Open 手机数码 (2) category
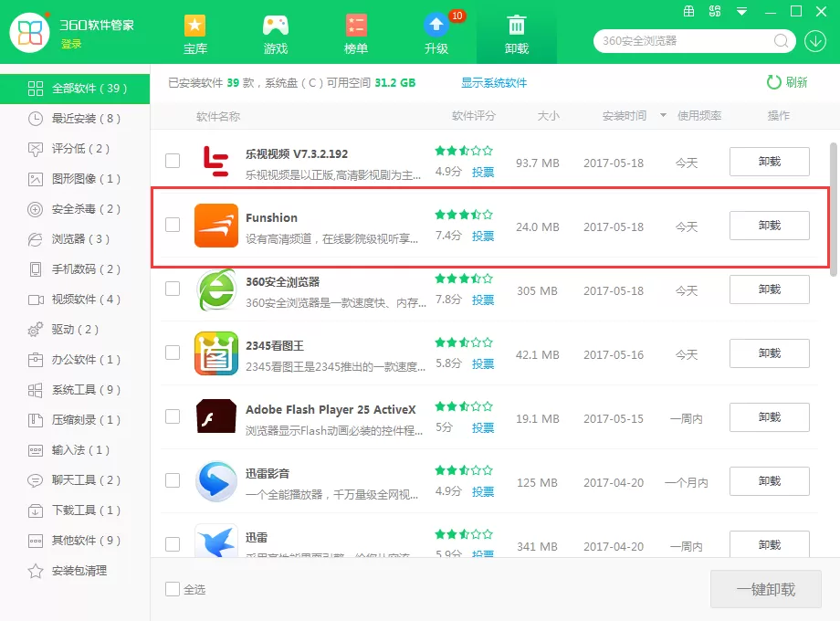This screenshot has width=840, height=621. click(75, 269)
